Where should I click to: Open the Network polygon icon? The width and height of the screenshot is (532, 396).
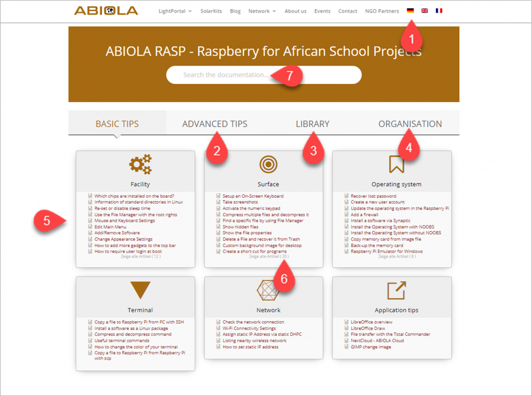pyautogui.click(x=268, y=291)
